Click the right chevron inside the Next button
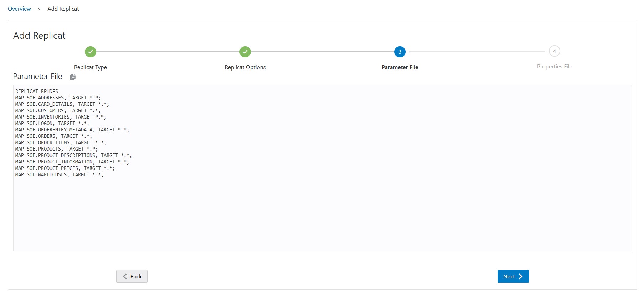Image resolution: width=644 pixels, height=297 pixels. pos(521,276)
